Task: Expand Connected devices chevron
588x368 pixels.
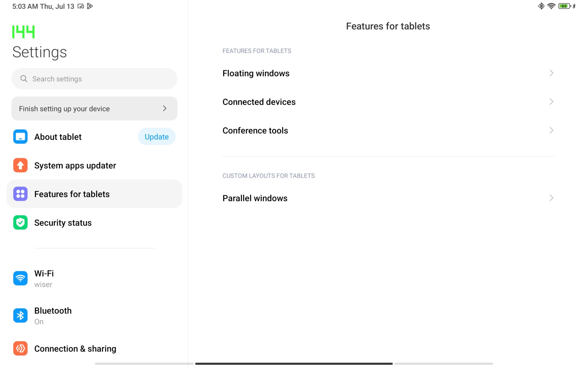Action: click(551, 102)
